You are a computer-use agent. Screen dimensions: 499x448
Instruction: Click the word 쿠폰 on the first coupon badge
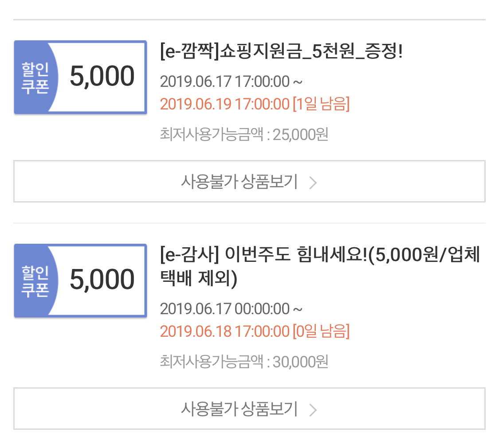click(x=35, y=87)
